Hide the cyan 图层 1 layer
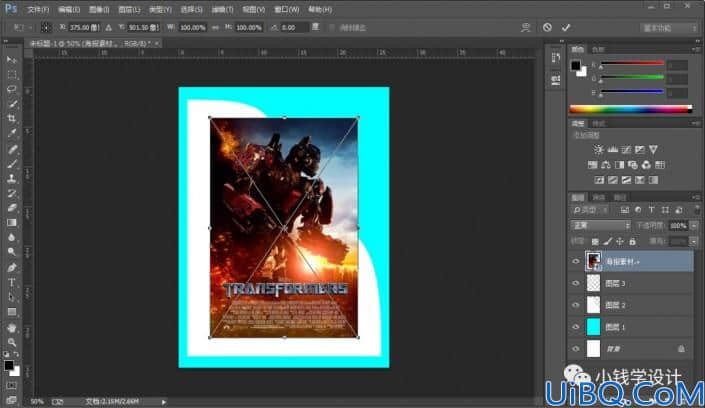Viewport: 705px width, 408px height. pos(576,327)
